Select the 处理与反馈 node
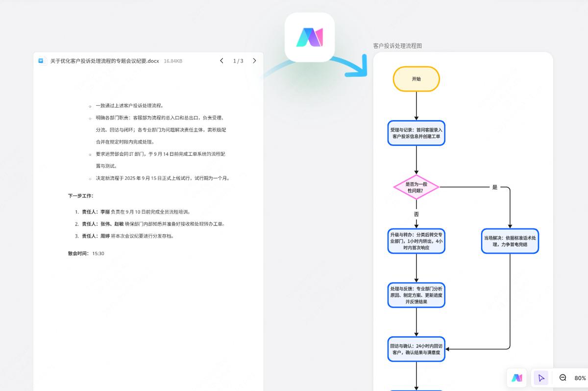 click(x=416, y=295)
